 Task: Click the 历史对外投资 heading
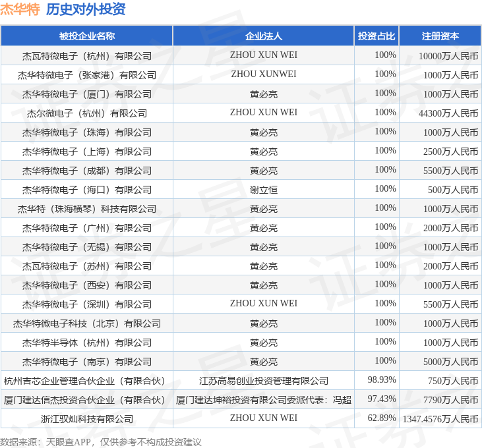pos(86,9)
